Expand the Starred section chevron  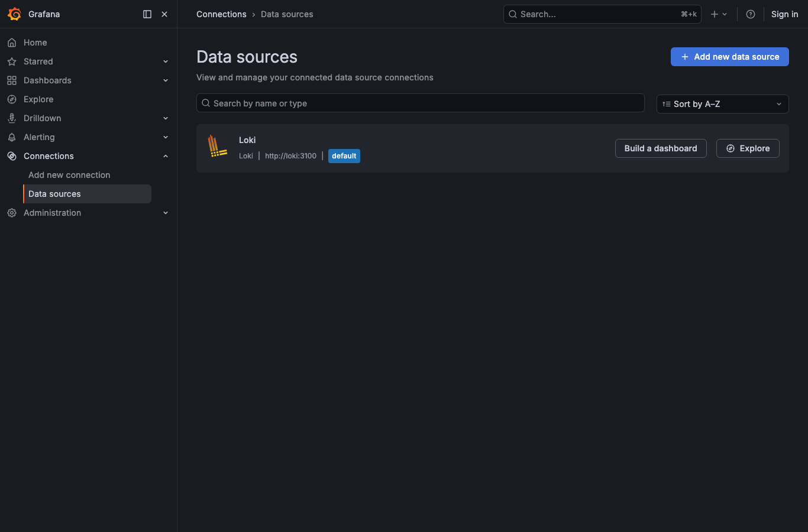pyautogui.click(x=166, y=61)
